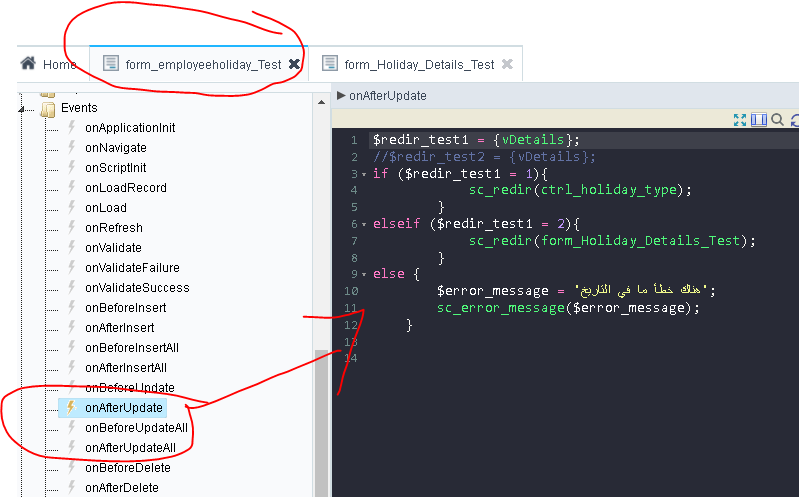Toggle the editor split-columns view icon
This screenshot has height=497, width=799.
tap(759, 120)
